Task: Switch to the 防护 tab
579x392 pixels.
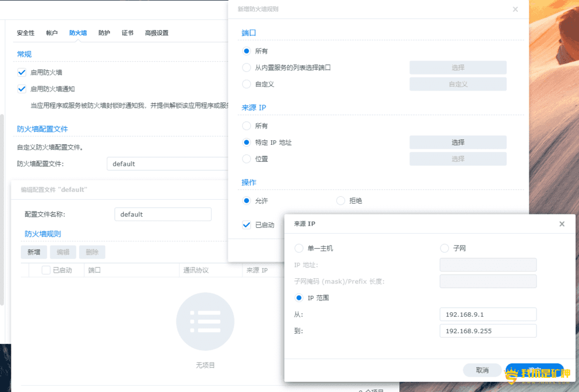Action: click(103, 33)
